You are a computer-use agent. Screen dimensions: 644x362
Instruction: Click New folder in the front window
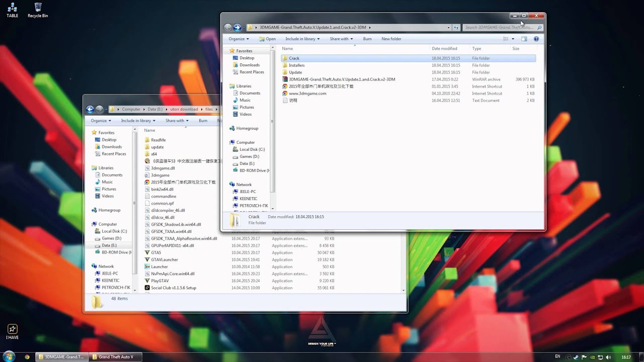coord(391,39)
